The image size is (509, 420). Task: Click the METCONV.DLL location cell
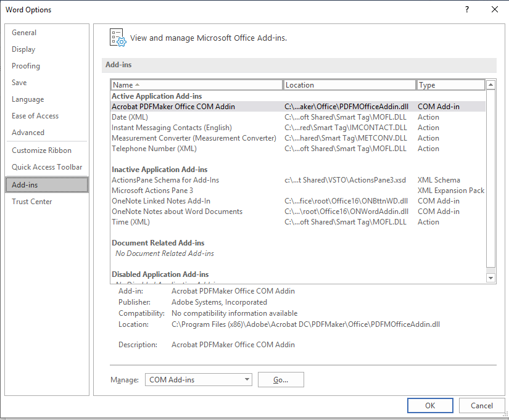(346, 138)
